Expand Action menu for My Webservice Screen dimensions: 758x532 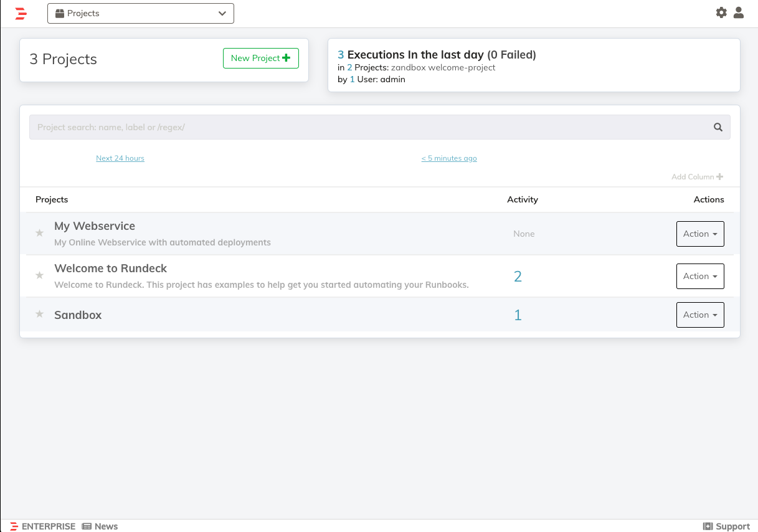[x=700, y=234]
